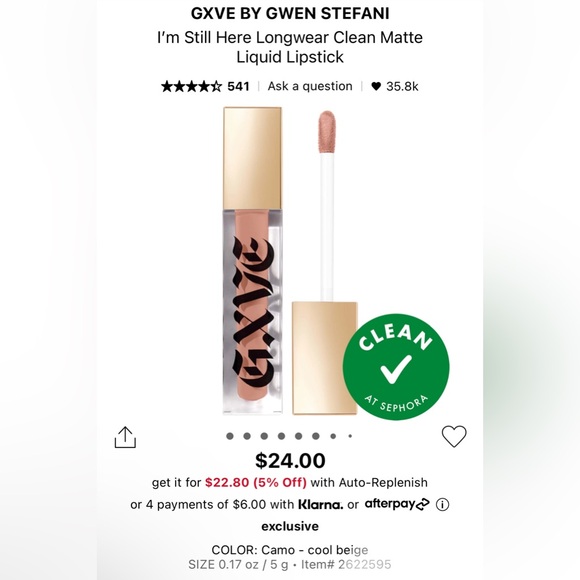This screenshot has height=580, width=580.
Task: Click the Klarna payment logo
Action: [321, 505]
